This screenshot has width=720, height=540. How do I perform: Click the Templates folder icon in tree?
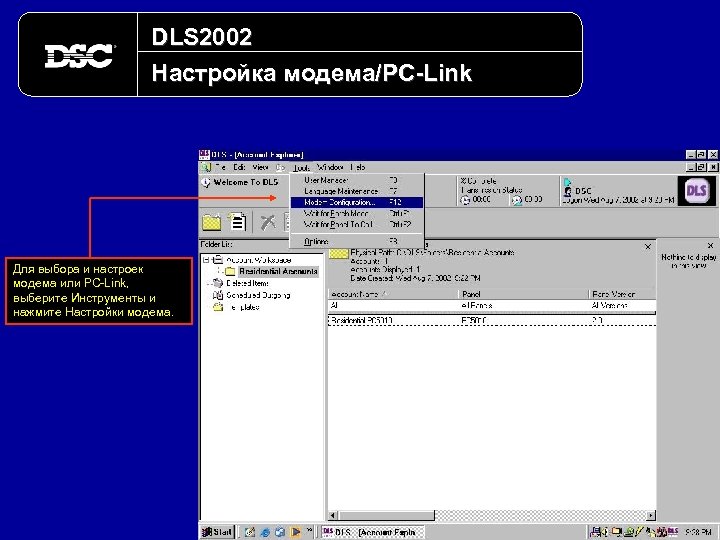218,307
